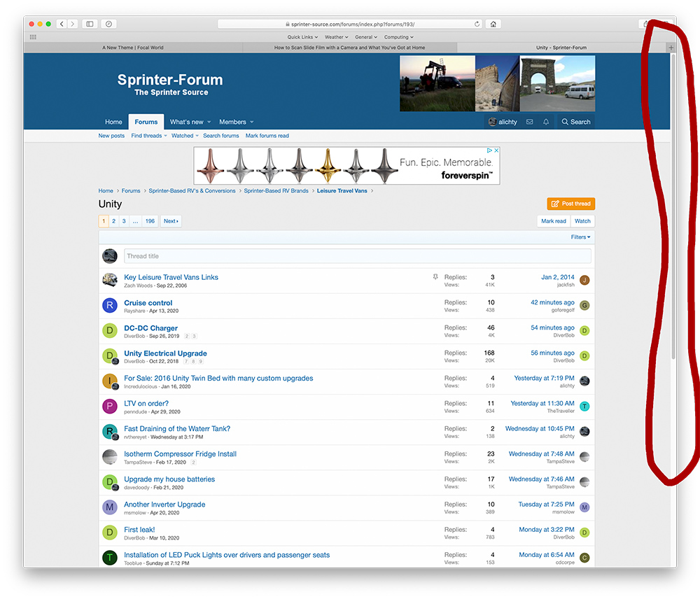Reload the page with refresh icon
The height and width of the screenshot is (599, 700).
click(x=477, y=24)
